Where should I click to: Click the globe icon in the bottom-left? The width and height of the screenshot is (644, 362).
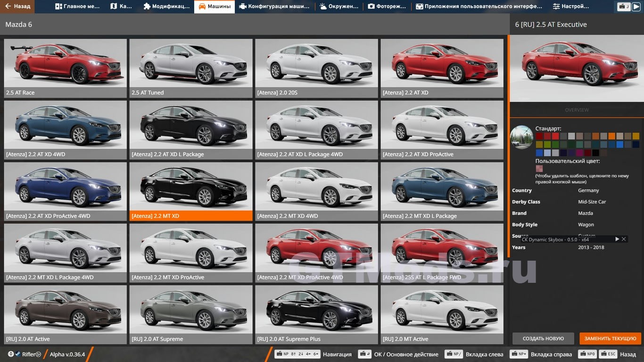point(11,354)
